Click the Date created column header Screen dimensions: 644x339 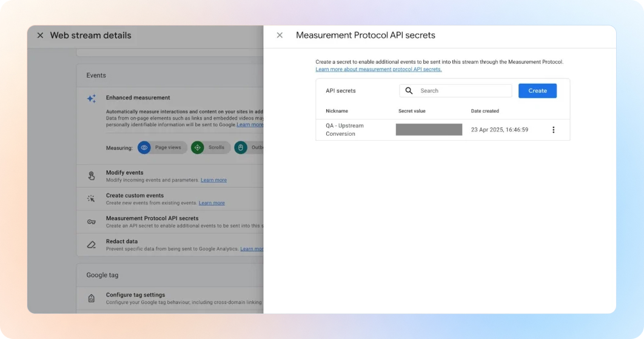(x=485, y=111)
